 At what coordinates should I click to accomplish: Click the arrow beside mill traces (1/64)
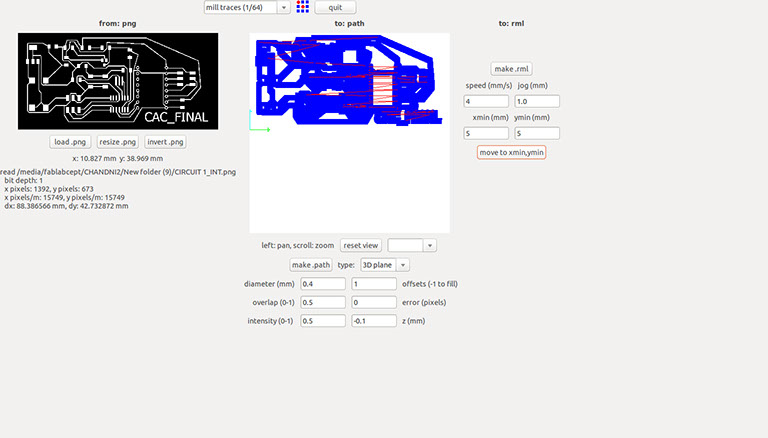tap(284, 7)
